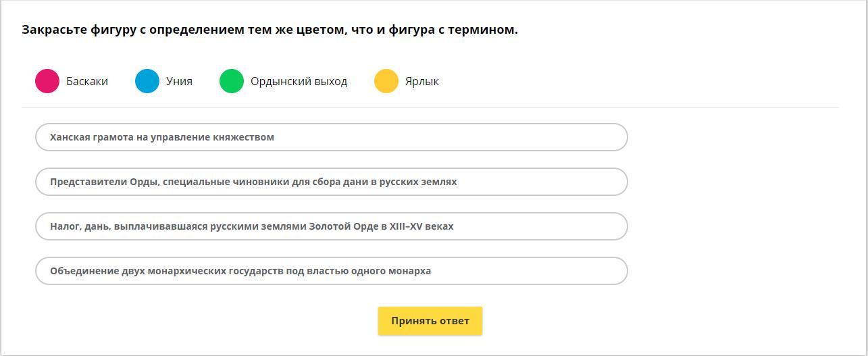Select the blue Уния color circle
Screen dimensions: 868x356
pos(147,81)
